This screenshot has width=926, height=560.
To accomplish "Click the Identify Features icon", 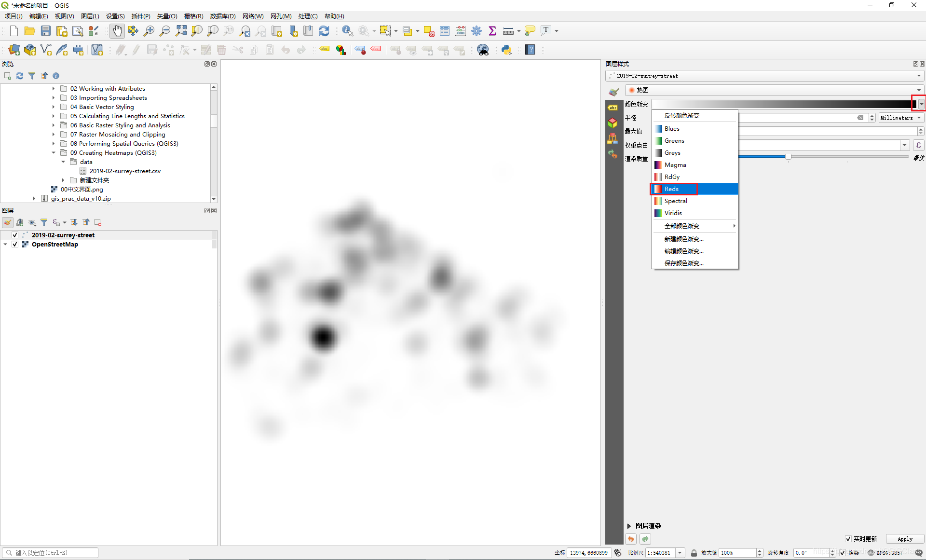I will [347, 31].
